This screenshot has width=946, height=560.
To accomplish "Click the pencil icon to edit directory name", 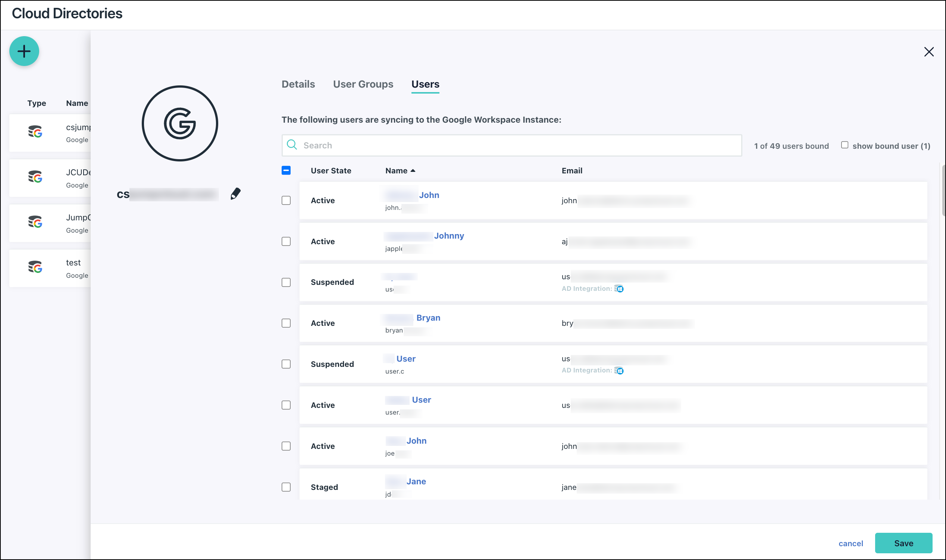I will click(x=235, y=193).
